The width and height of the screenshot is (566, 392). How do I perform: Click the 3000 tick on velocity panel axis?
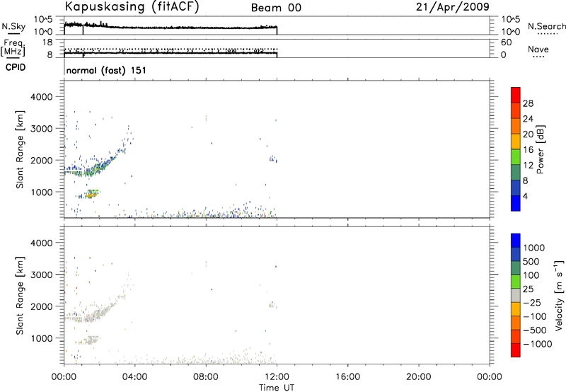click(x=41, y=275)
